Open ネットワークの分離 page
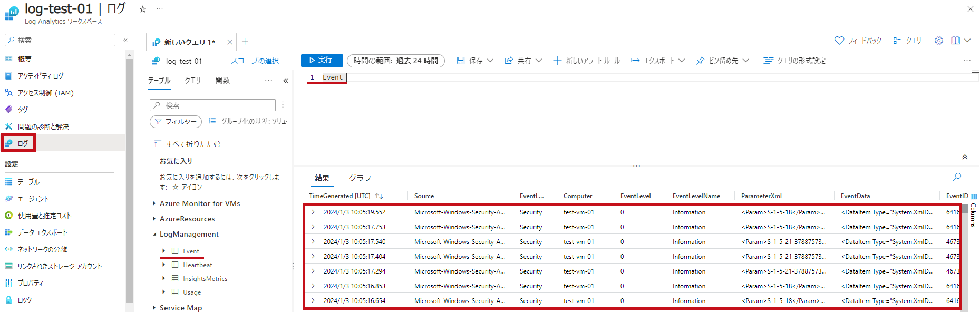This screenshot has height=312, width=980. [x=42, y=249]
